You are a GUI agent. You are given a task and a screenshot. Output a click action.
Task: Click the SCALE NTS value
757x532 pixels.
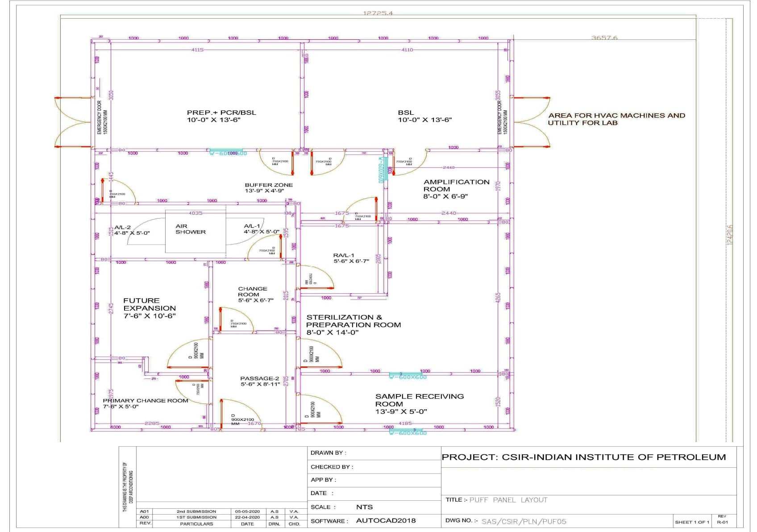pyautogui.click(x=364, y=507)
